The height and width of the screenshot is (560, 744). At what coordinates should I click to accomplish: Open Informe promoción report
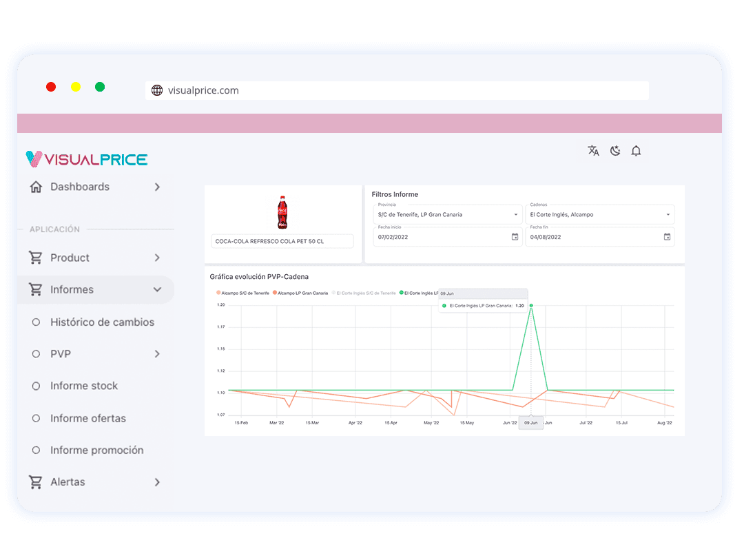(97, 450)
